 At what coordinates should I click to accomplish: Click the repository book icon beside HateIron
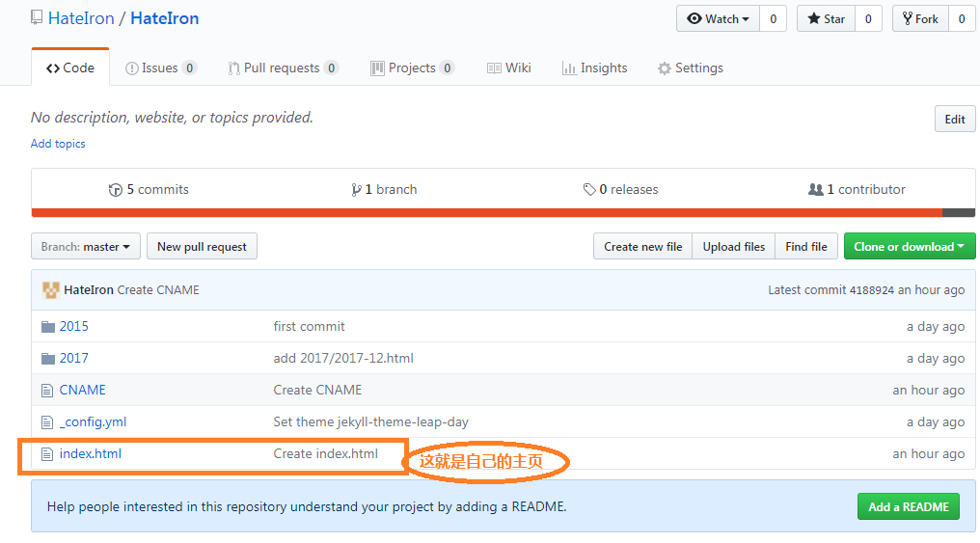click(x=37, y=17)
